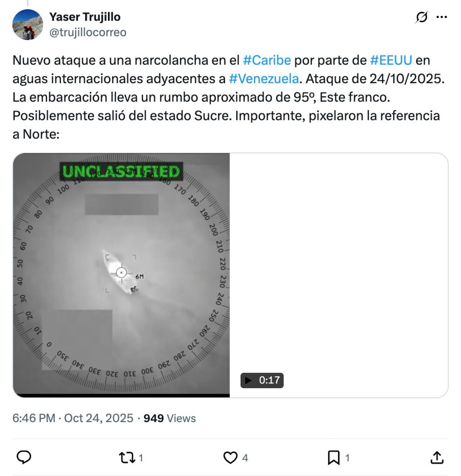Image resolution: width=461 pixels, height=476 pixels.
Task: Click the Grok slash-circle icon
Action: pos(421,17)
